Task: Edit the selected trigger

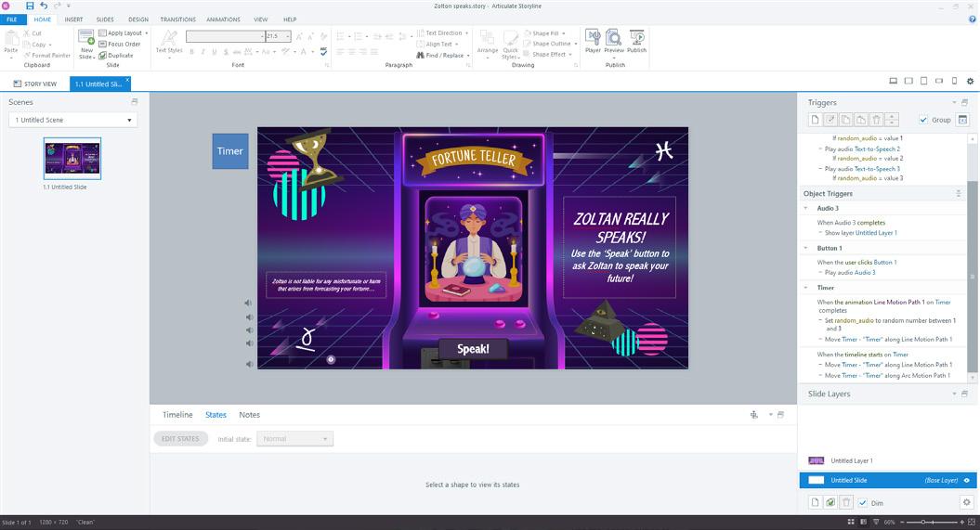Action: 830,120
